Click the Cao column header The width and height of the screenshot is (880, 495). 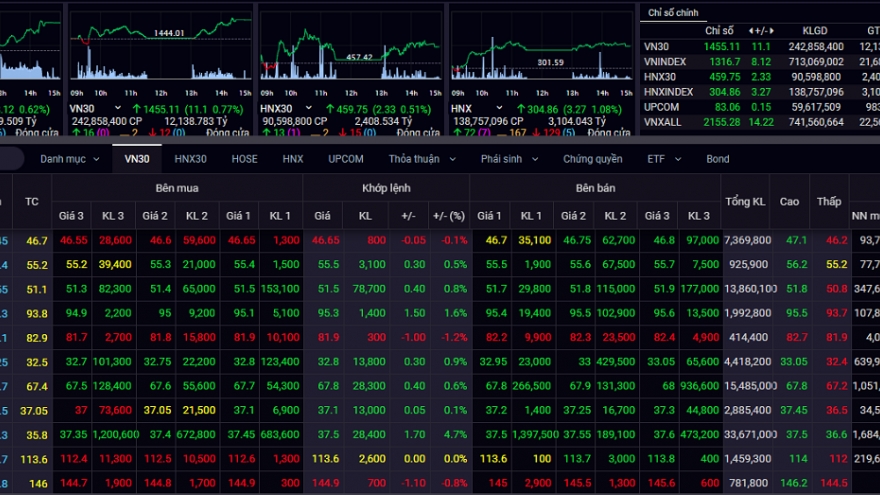point(789,201)
